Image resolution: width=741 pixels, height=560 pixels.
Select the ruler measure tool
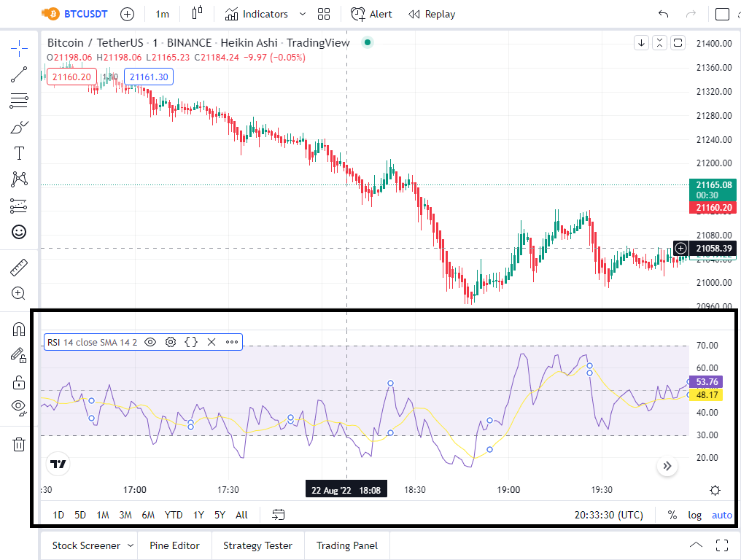pyautogui.click(x=19, y=268)
